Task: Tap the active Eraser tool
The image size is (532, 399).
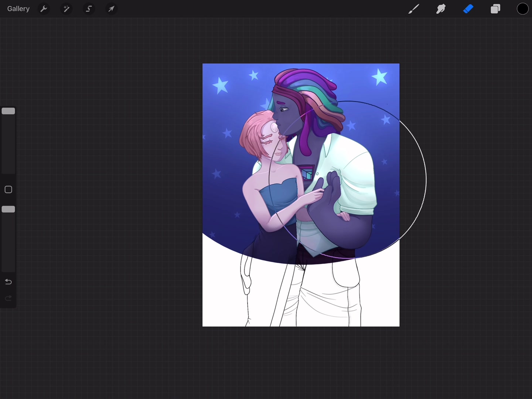Action: click(x=468, y=9)
